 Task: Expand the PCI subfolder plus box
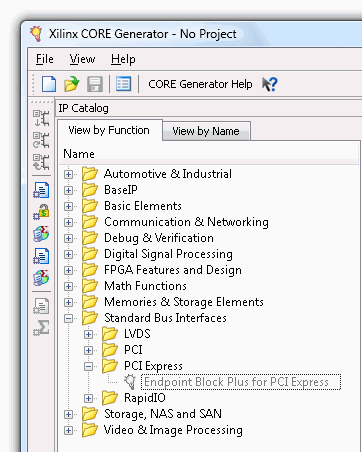tap(88, 350)
